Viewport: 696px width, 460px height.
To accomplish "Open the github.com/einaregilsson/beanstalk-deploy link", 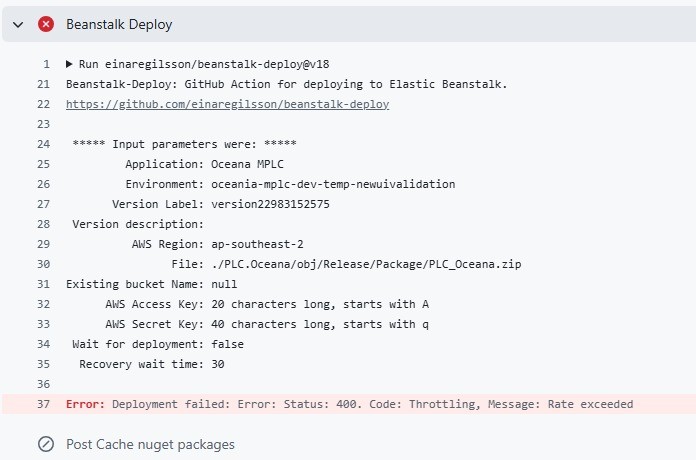I will (227, 104).
